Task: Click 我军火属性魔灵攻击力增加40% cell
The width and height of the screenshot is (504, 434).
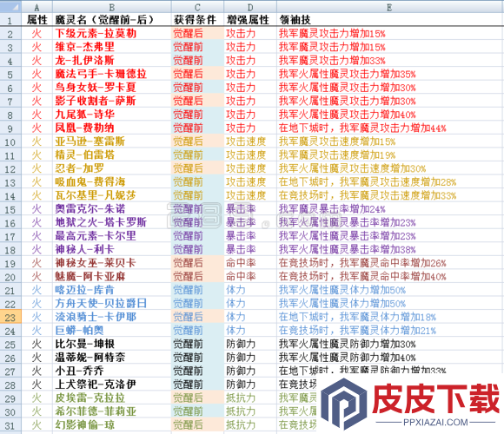Action: 390,115
